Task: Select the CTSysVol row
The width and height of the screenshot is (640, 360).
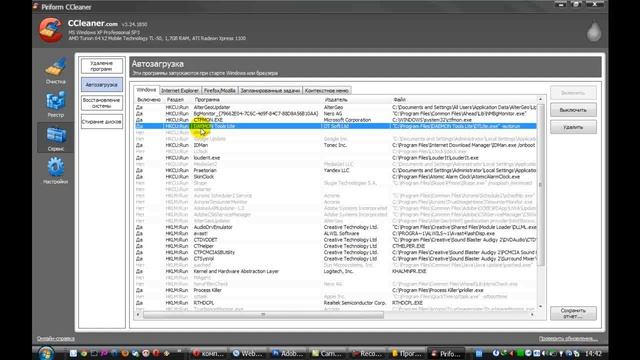Action: click(336, 259)
